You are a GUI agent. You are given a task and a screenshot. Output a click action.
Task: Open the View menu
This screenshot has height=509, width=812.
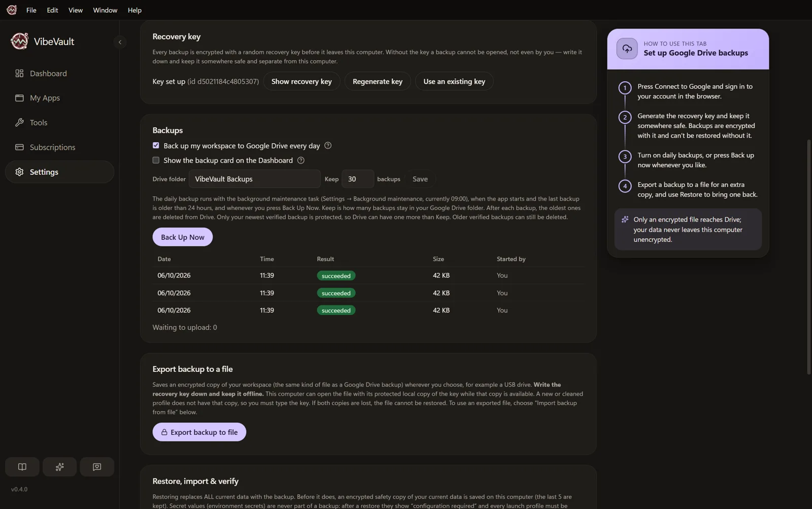pyautogui.click(x=76, y=10)
